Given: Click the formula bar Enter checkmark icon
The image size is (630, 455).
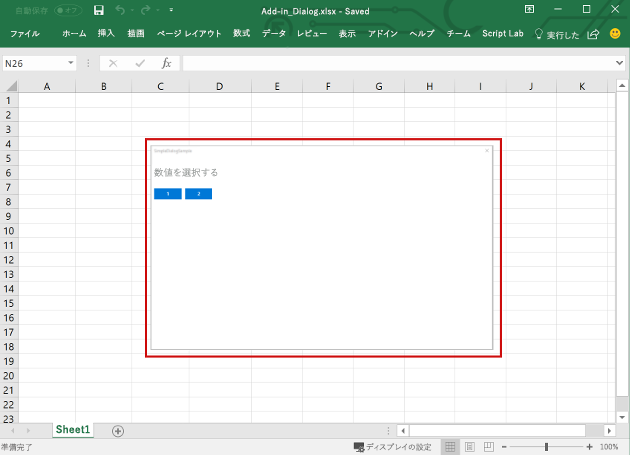Looking at the screenshot, I should coord(140,64).
